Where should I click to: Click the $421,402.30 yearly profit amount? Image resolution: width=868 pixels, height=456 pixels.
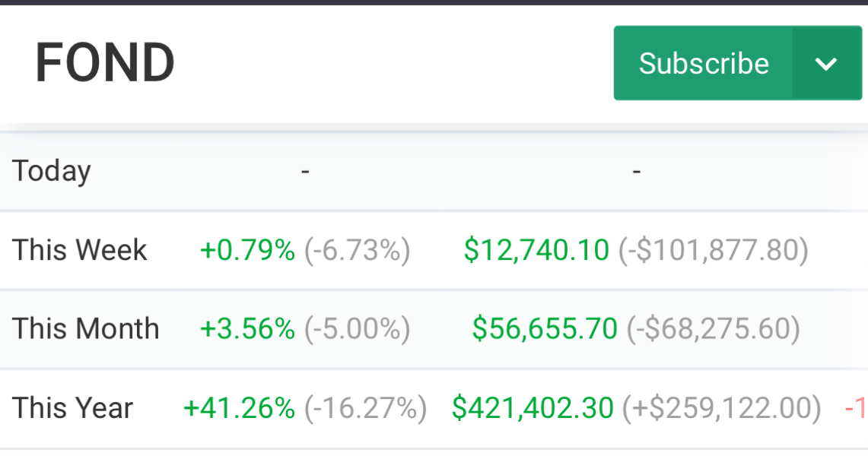click(x=533, y=408)
